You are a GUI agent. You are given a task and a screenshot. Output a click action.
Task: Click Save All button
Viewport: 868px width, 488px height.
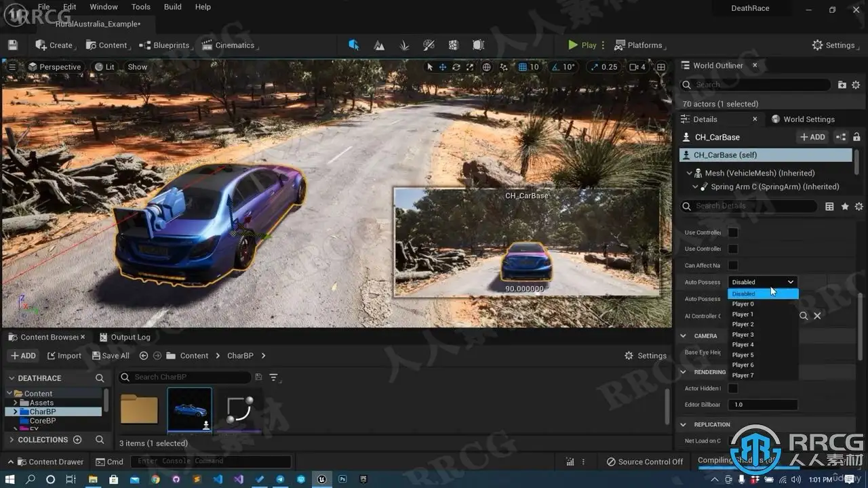109,356
